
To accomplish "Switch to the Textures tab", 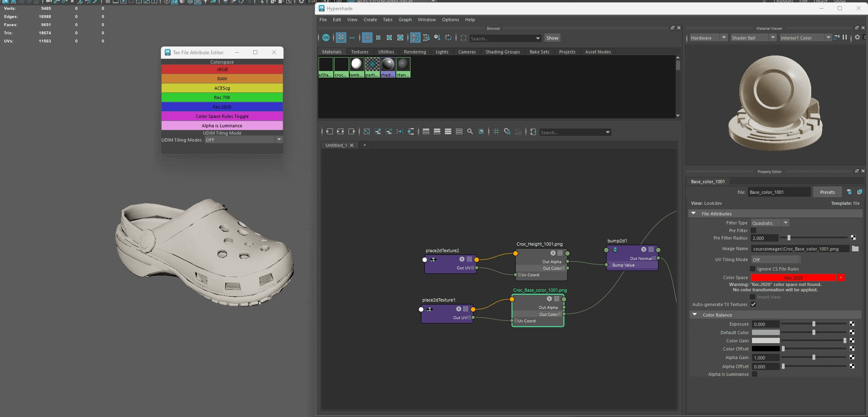I will [359, 52].
